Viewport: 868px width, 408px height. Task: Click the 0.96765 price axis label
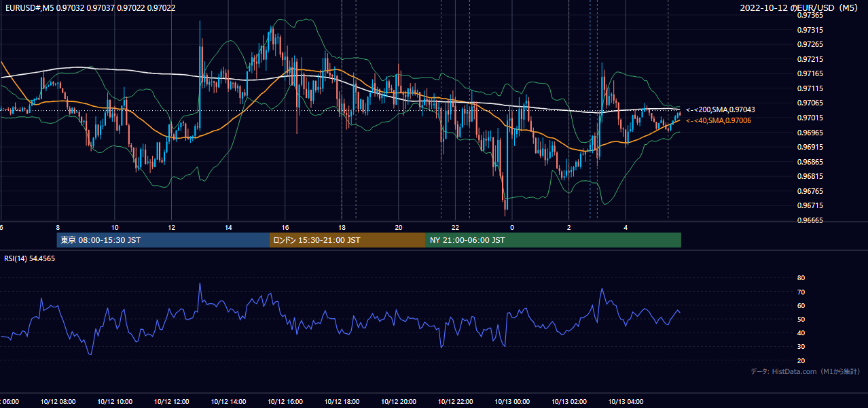[810, 191]
